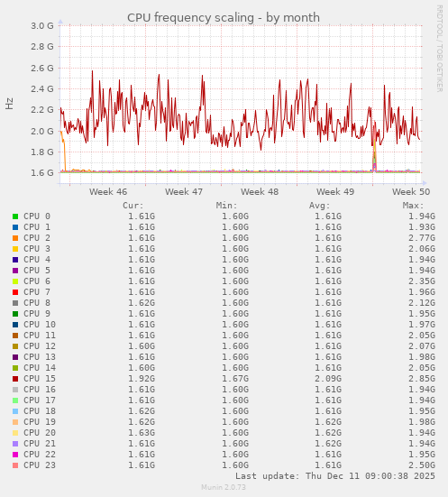Click the CPU 22 magenta legend swatch

coord(15,455)
